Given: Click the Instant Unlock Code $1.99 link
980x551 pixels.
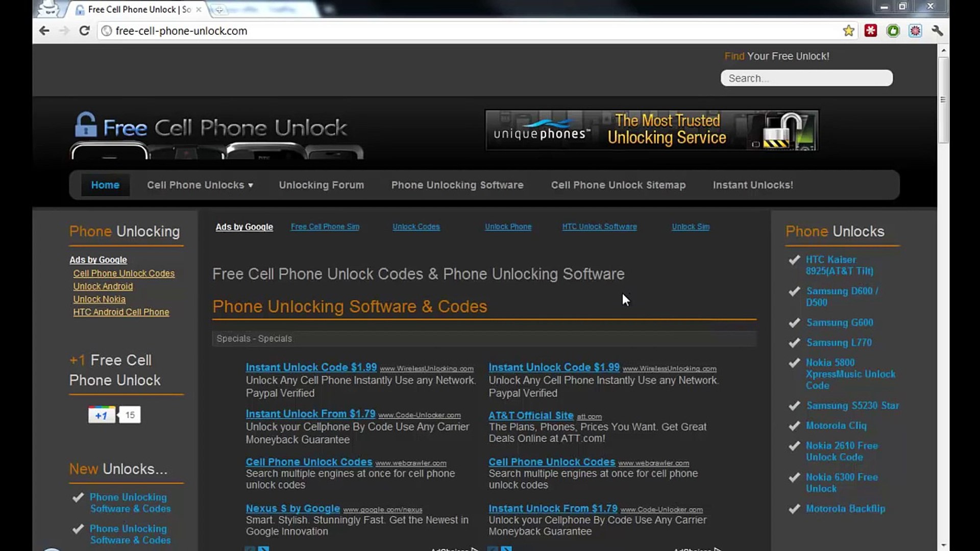Looking at the screenshot, I should coord(311,367).
